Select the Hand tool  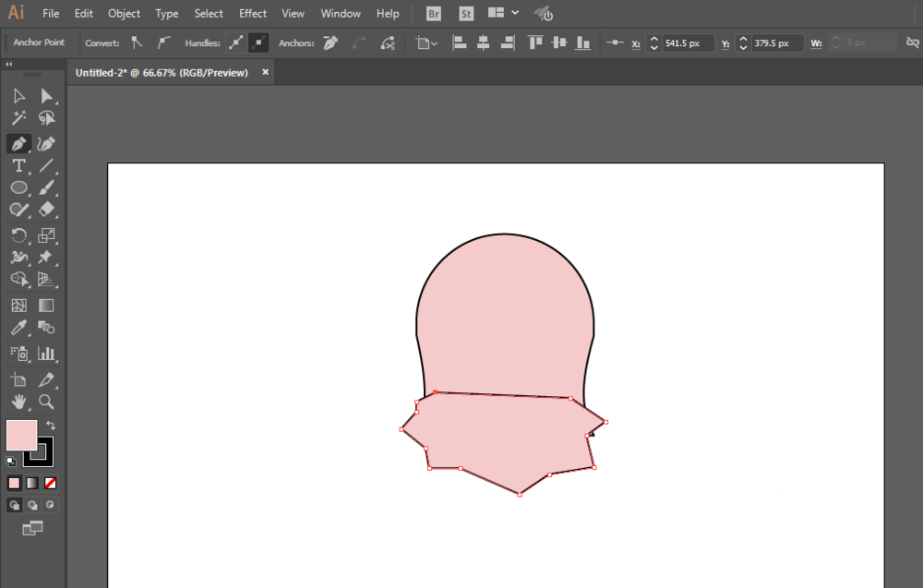click(x=18, y=402)
